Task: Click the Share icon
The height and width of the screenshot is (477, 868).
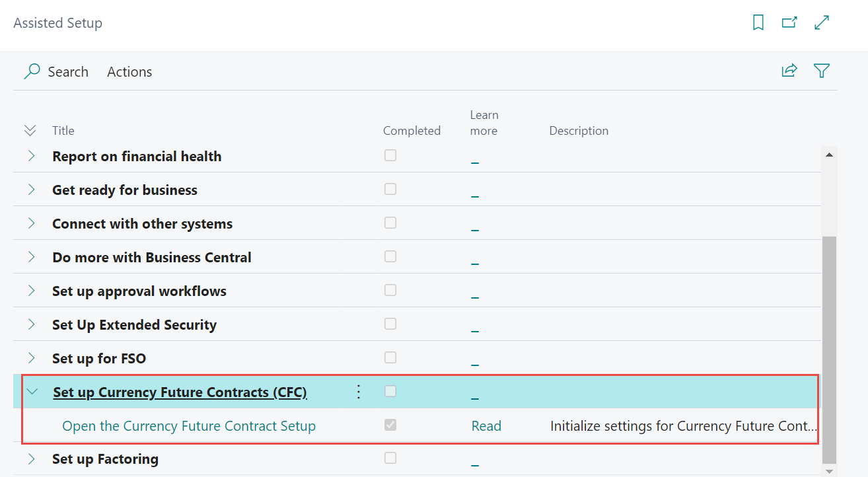Action: tap(789, 71)
